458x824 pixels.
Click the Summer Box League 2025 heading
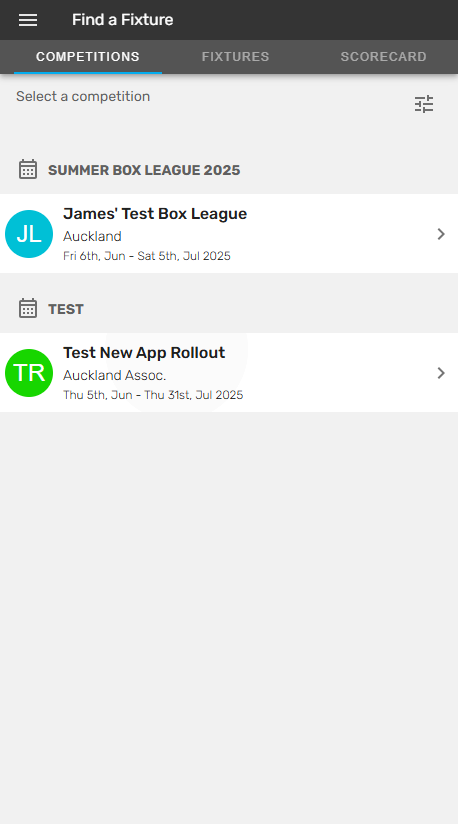144,170
